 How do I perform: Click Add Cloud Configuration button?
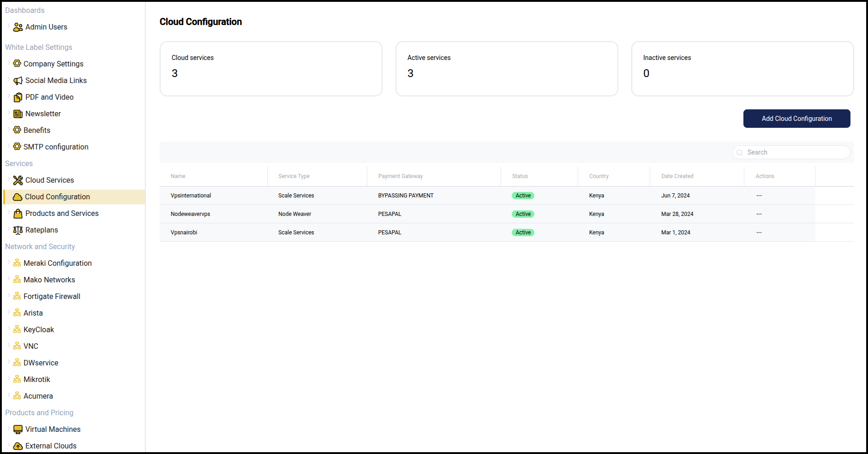pos(796,119)
